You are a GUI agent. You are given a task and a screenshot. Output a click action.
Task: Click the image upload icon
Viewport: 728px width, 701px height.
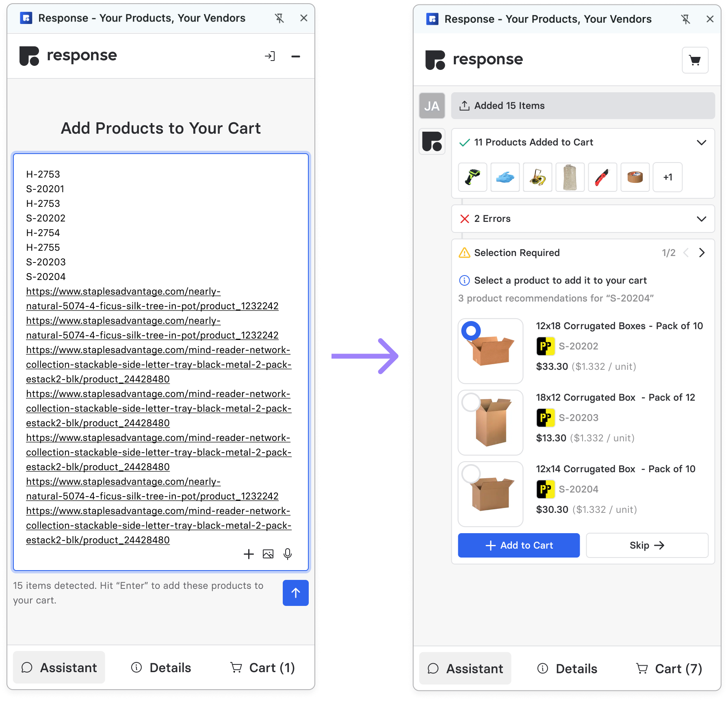click(x=268, y=554)
